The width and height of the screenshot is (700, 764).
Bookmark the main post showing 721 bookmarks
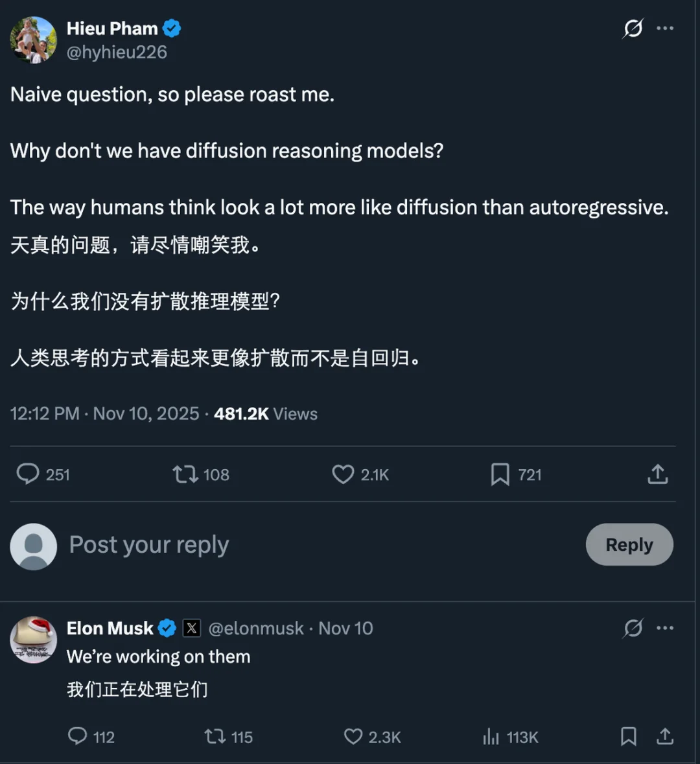[500, 474]
